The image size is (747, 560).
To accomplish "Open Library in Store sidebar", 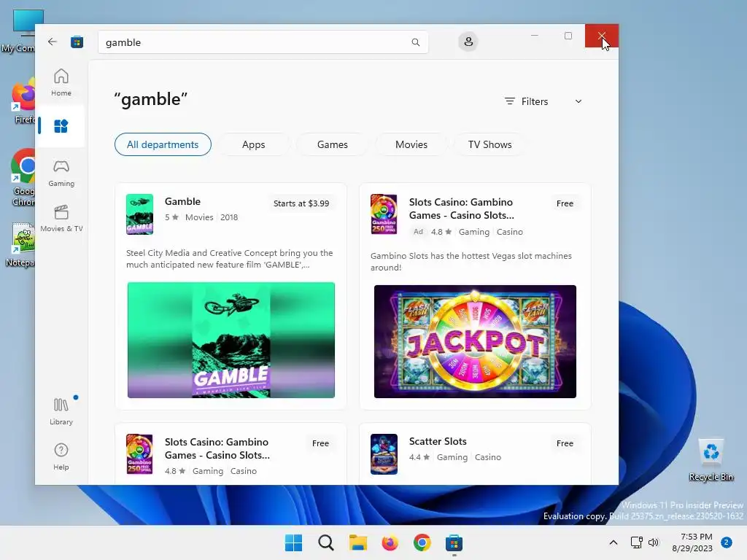I will click(x=61, y=412).
